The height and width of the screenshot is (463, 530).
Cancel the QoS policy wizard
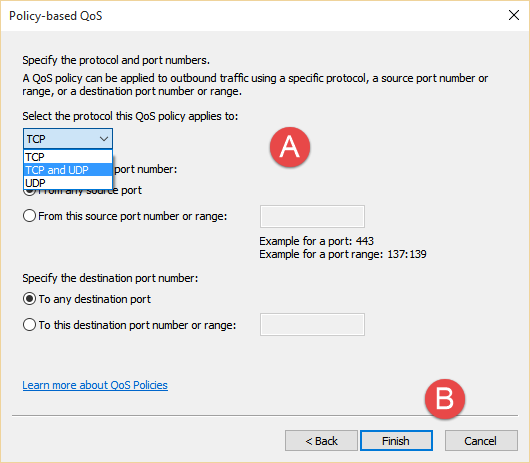pos(481,441)
